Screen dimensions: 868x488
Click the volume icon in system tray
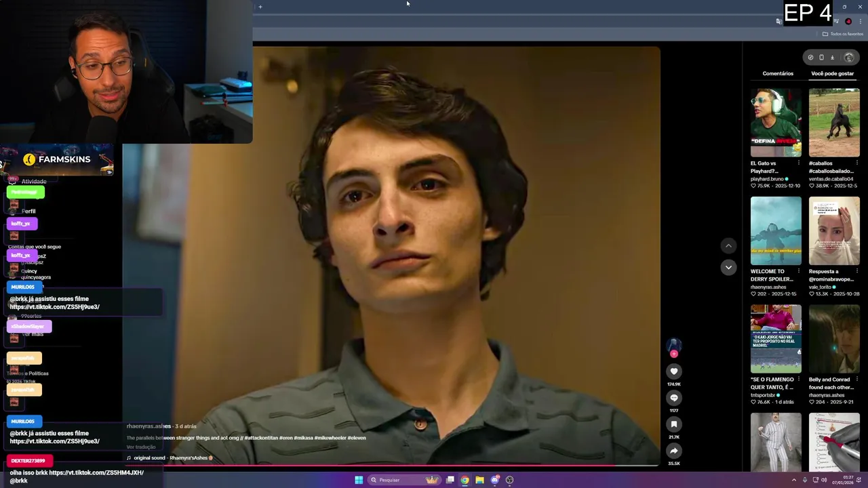point(824,480)
